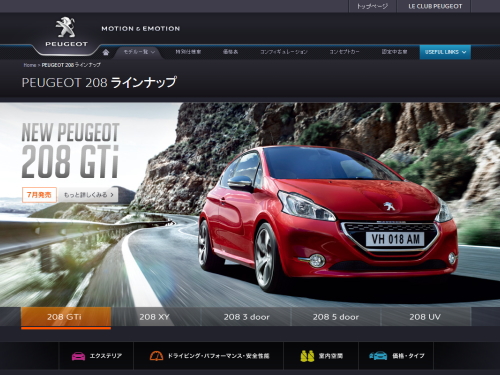Switch to the 208 3 door tab

pos(246,317)
